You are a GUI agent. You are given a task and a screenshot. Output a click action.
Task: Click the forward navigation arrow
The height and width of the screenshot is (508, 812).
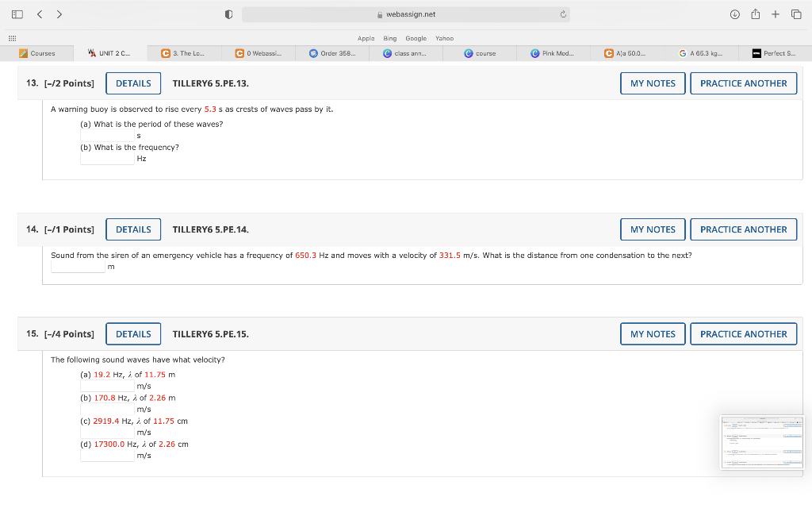pyautogui.click(x=59, y=13)
